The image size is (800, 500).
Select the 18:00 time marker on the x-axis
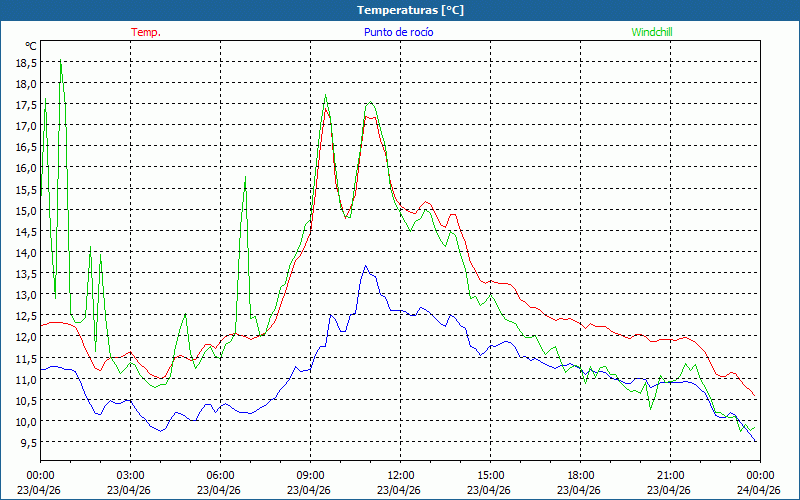[580, 475]
